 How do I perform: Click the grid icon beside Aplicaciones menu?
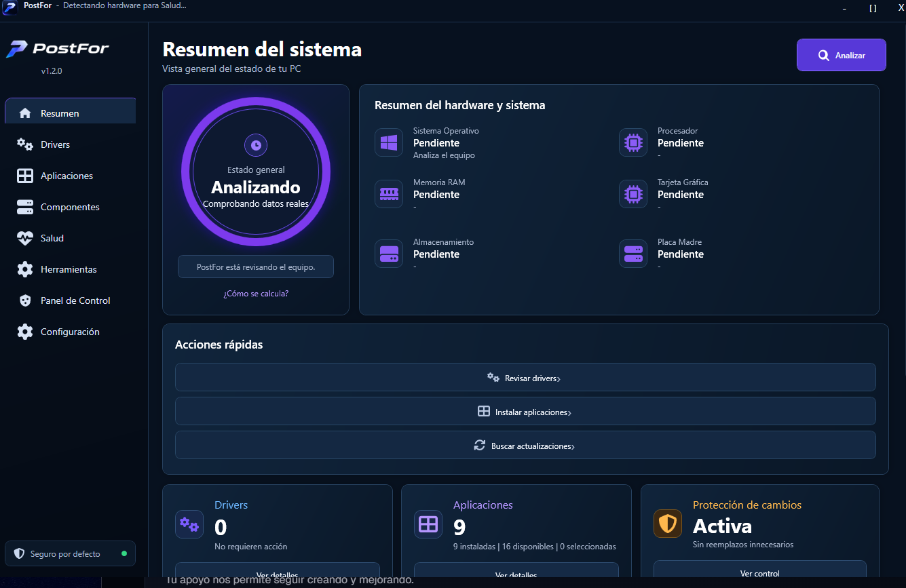coord(25,176)
